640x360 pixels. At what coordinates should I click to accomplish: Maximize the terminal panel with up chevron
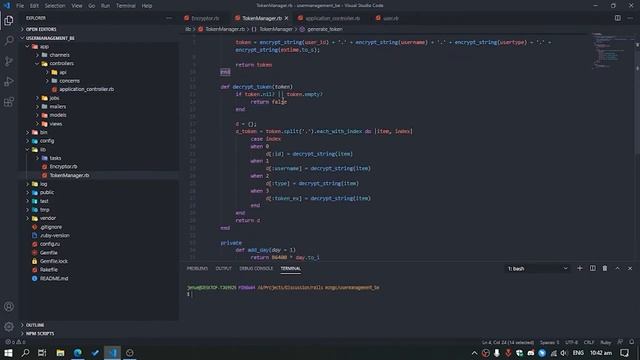click(x=618, y=268)
